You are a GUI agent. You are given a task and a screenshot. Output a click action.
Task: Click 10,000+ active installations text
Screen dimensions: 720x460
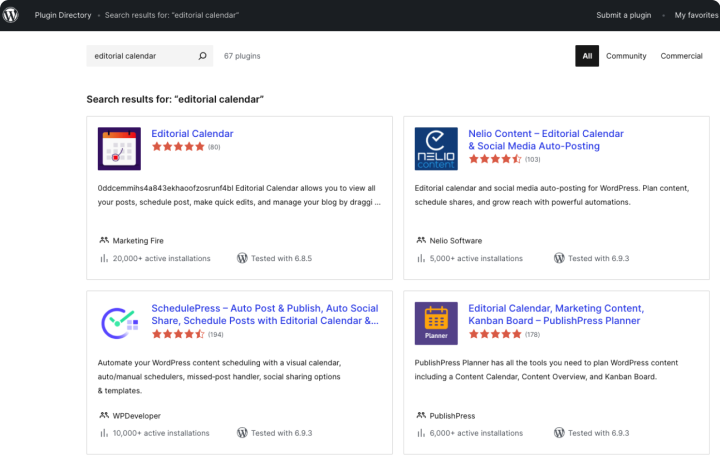pos(161,433)
